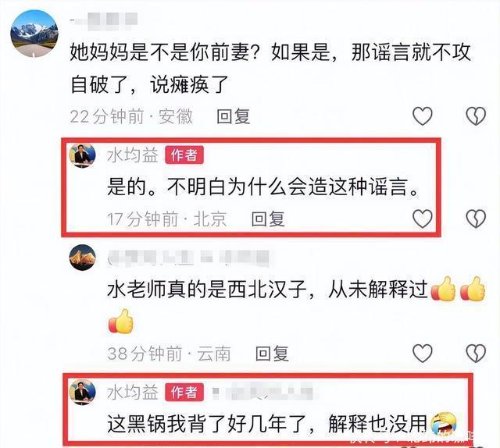The height and width of the screenshot is (448, 500).
Task: Open username 水均益 in the Beijing reply
Action: click(133, 156)
